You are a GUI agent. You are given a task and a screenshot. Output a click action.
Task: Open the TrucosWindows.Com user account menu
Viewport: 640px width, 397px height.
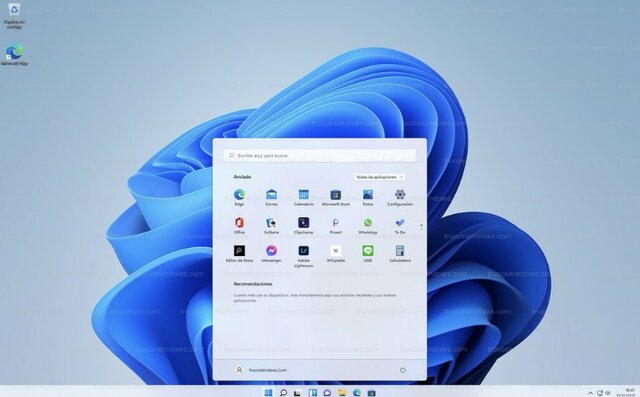(x=261, y=370)
